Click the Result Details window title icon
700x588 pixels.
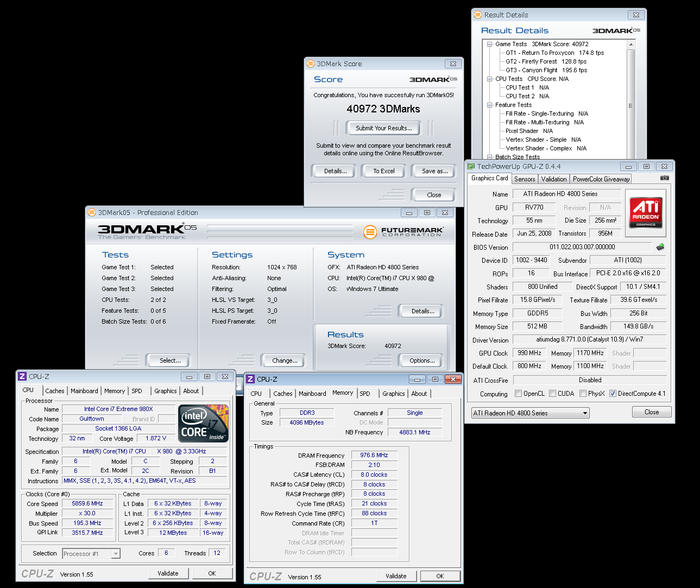click(478, 15)
